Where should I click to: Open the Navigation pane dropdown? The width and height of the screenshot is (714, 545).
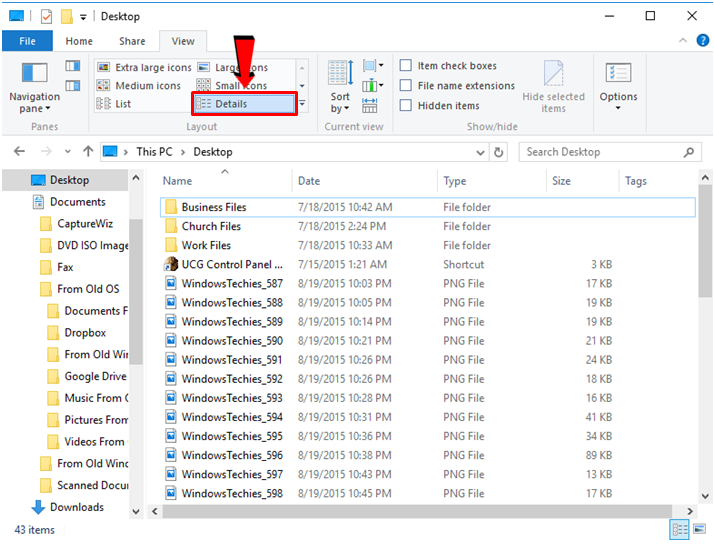pos(35,88)
